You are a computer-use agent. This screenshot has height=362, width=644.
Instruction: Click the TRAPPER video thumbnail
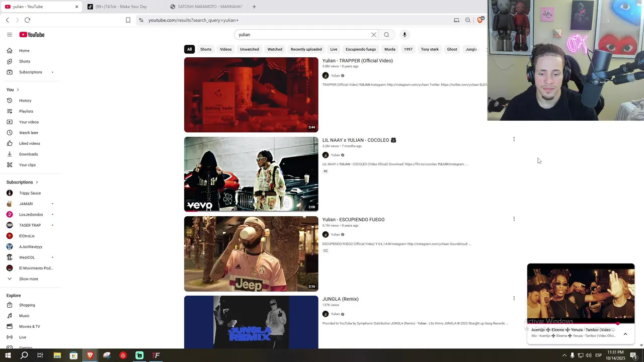click(251, 95)
